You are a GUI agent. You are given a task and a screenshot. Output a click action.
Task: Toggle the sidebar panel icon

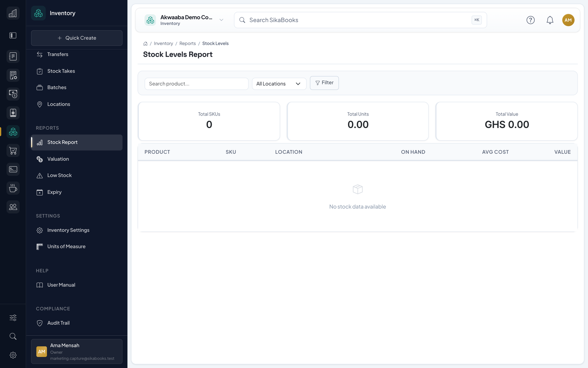pyautogui.click(x=13, y=35)
